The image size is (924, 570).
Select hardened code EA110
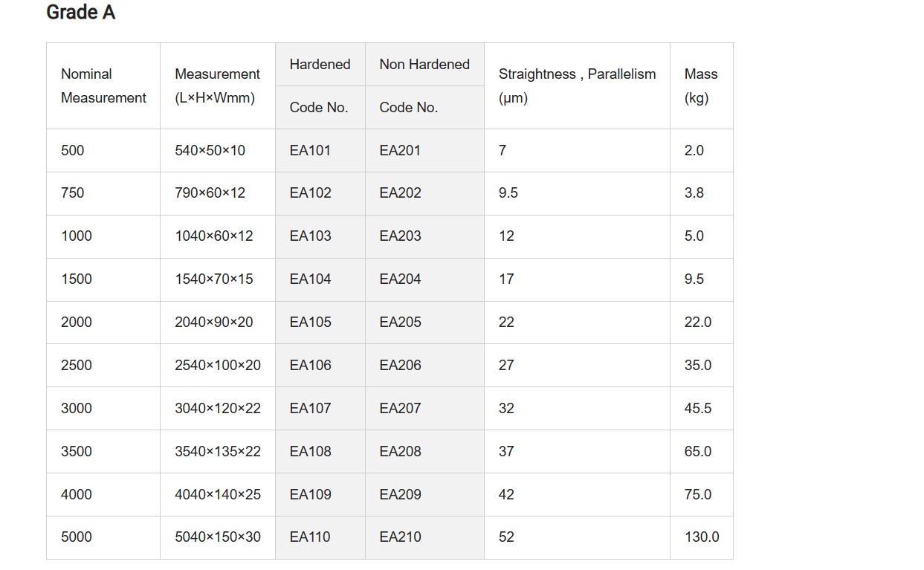[310, 537]
